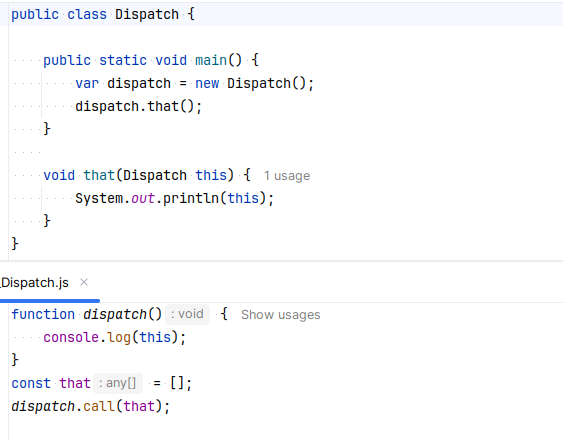Image resolution: width=563 pixels, height=441 pixels.
Task: Click 'call' in dispatch.call
Action: [99, 406]
